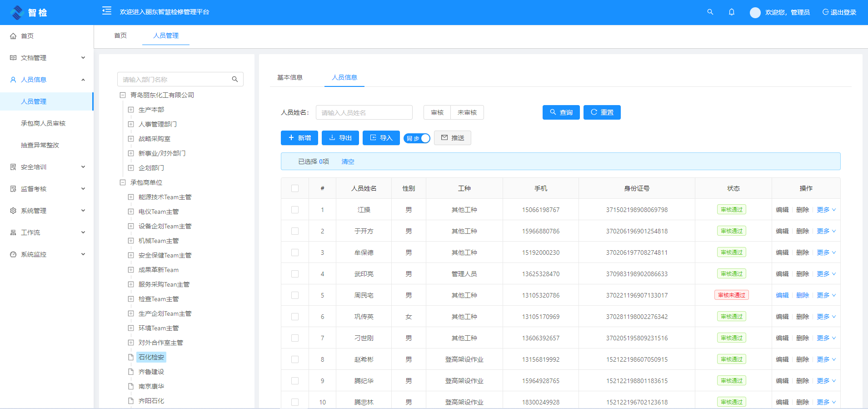The image size is (868, 409).
Task: Click the user avatar circle
Action: click(755, 13)
